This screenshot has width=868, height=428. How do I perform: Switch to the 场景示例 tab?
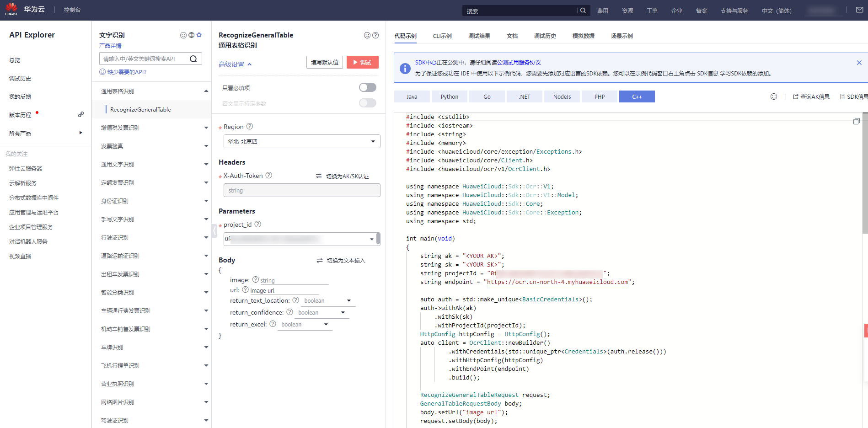point(622,36)
